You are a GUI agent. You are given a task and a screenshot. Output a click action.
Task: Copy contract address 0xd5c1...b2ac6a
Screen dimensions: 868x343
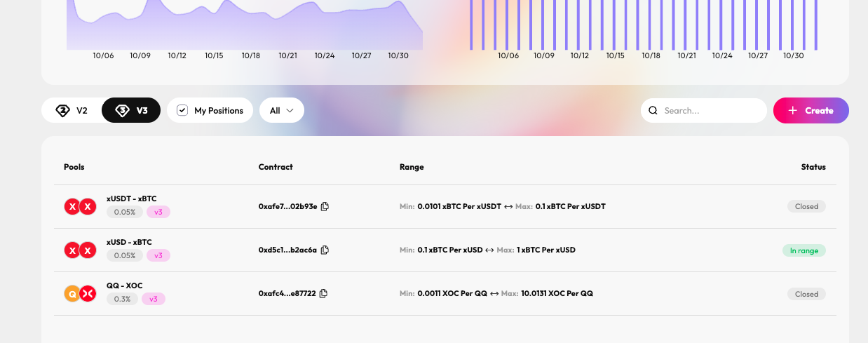[325, 250]
